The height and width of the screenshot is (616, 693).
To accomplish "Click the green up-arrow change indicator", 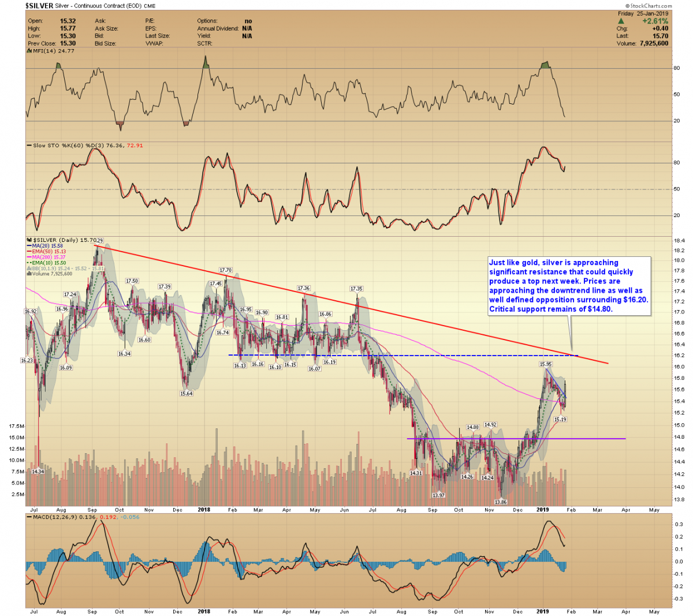I will tap(621, 21).
